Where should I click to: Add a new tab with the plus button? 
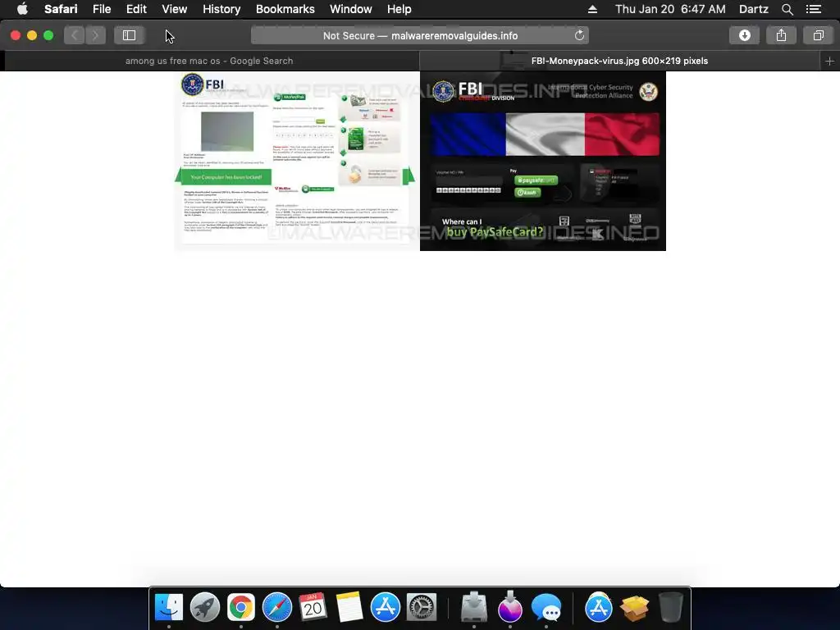pyautogui.click(x=829, y=61)
